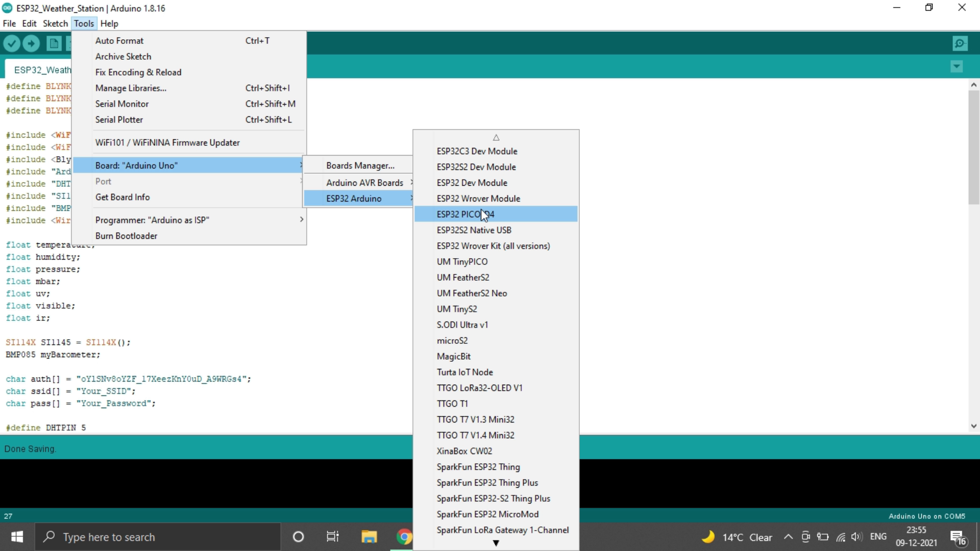980x551 pixels.
Task: Show hidden icons in the system tray
Action: click(788, 537)
